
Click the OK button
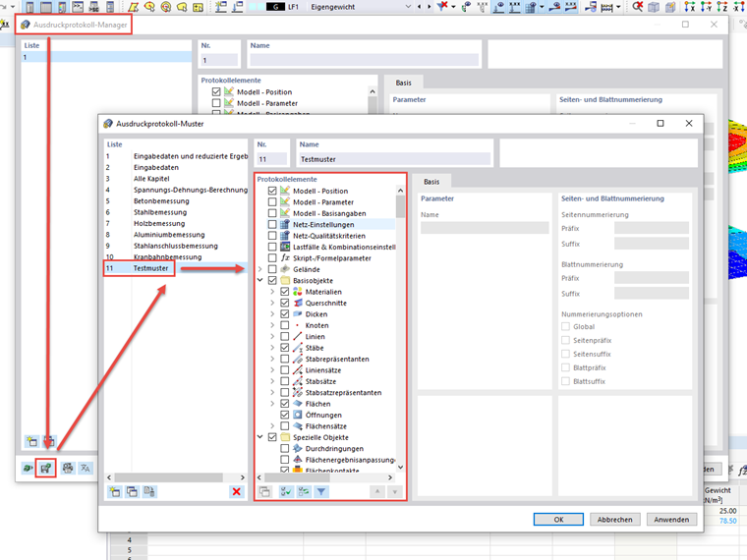pyautogui.click(x=558, y=519)
